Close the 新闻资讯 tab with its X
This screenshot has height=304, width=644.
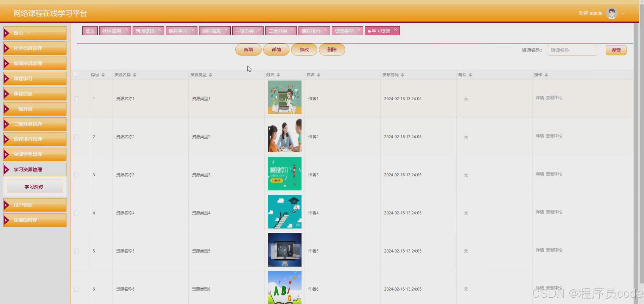[160, 30]
